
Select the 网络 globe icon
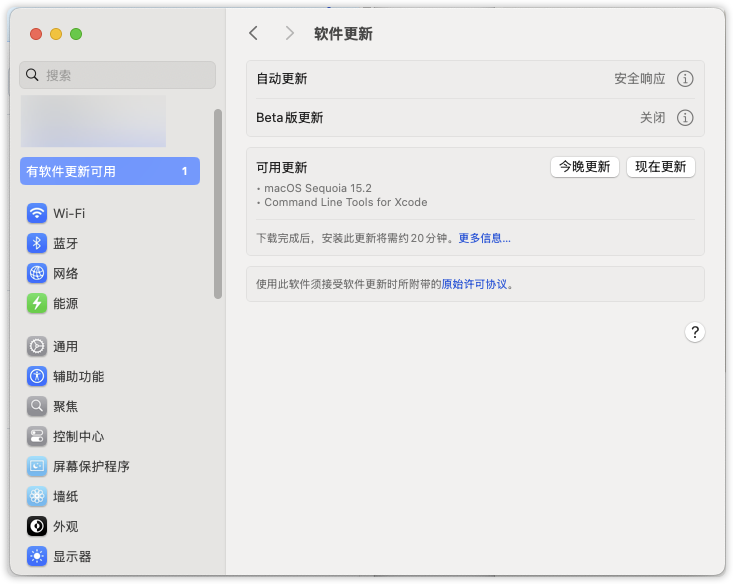pyautogui.click(x=37, y=273)
